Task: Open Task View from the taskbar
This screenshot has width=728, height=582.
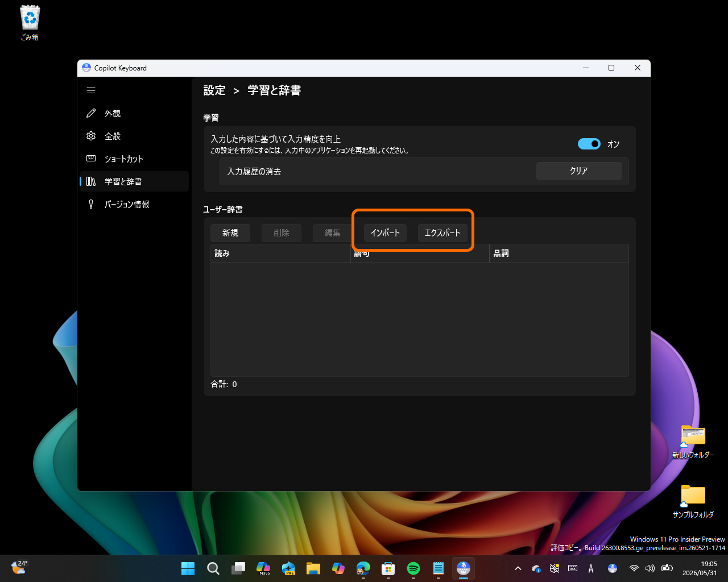Action: tap(238, 568)
